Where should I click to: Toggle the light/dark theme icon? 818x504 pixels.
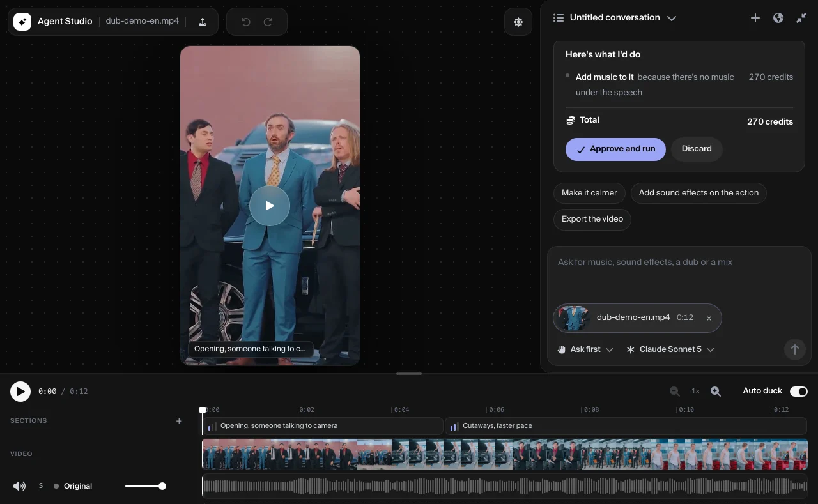tap(518, 22)
